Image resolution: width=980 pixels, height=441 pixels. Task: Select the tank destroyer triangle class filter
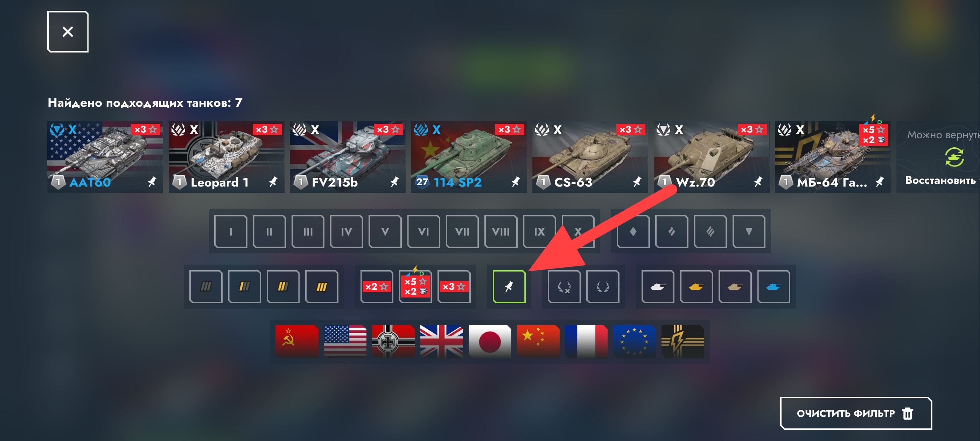click(x=749, y=231)
